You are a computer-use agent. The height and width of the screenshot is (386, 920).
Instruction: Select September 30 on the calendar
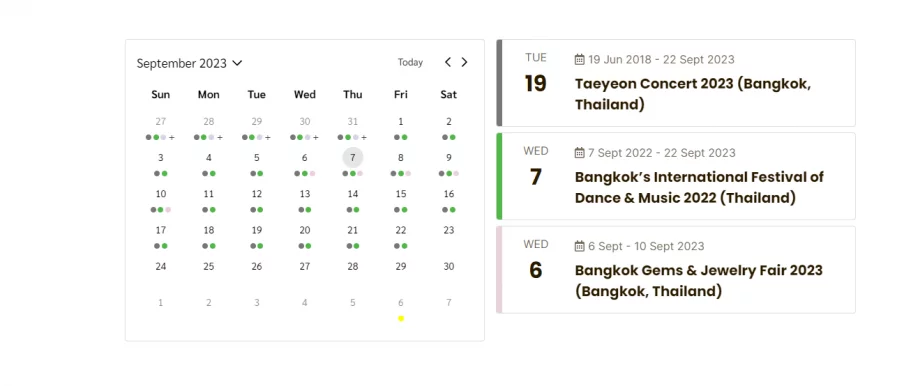coord(449,266)
